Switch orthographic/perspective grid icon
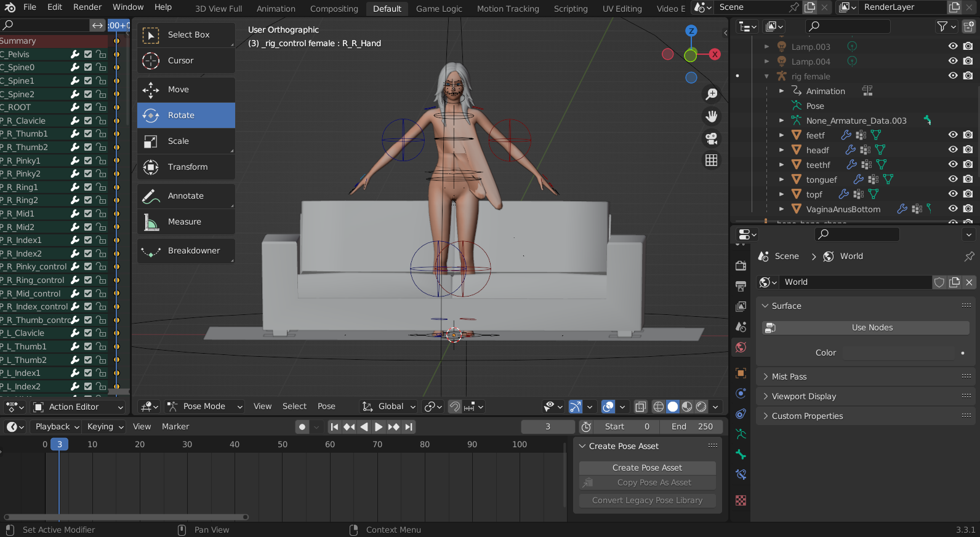This screenshot has height=537, width=980. [x=712, y=161]
